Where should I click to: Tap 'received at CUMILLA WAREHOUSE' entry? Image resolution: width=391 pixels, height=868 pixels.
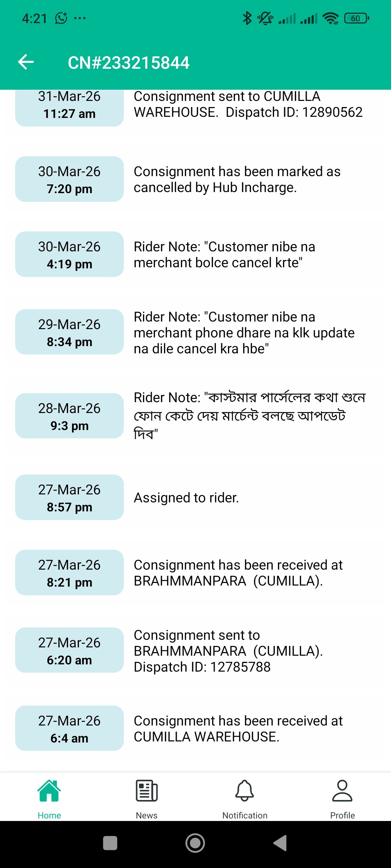(238, 729)
